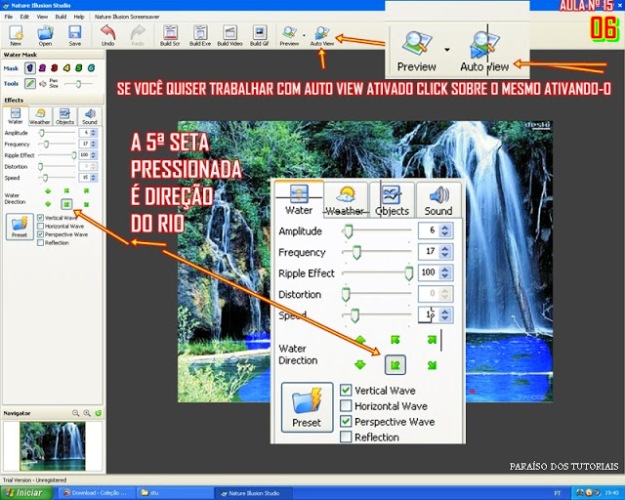The width and height of the screenshot is (625, 500).
Task: Select magenta mask 2 in Water Mask
Action: click(42, 68)
